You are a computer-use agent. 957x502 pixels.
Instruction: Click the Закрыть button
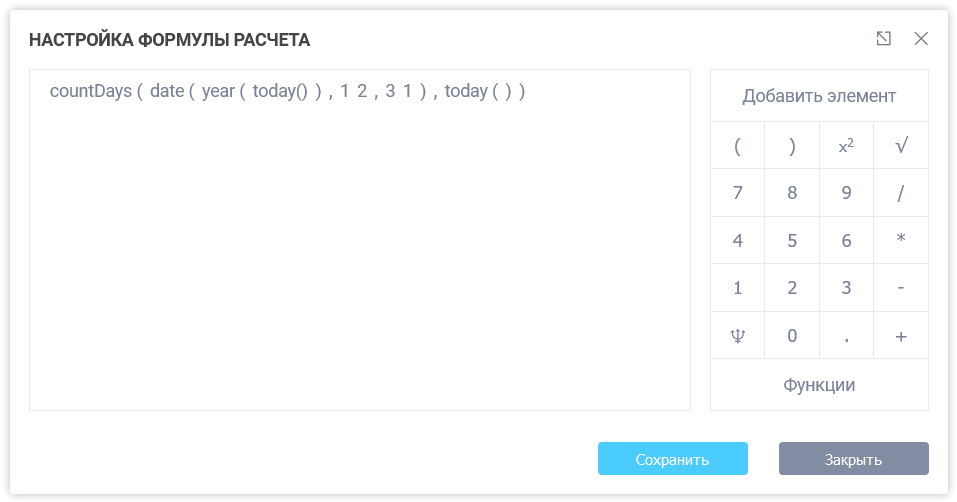(853, 459)
